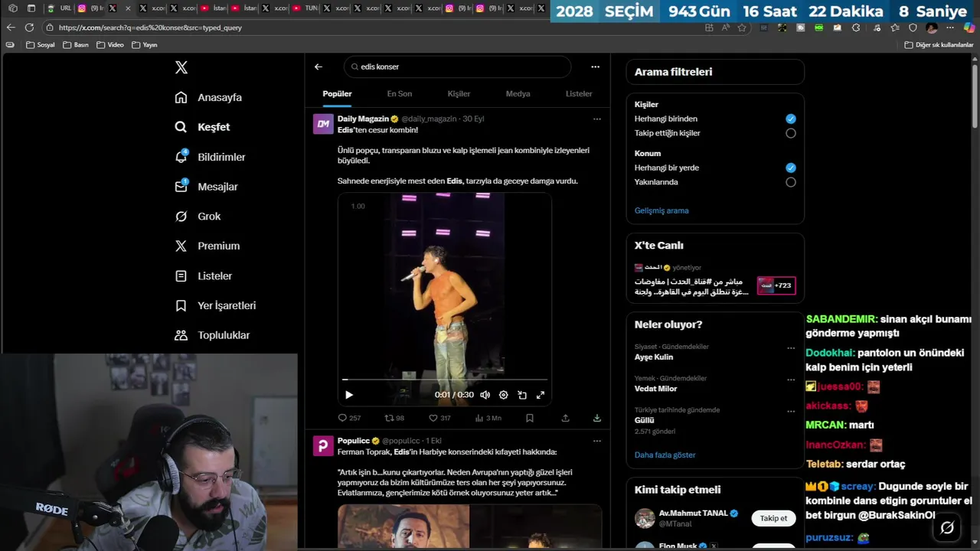Open Av.Mahmut TANAL profile avatar
The height and width of the screenshot is (551, 980).
(x=645, y=518)
